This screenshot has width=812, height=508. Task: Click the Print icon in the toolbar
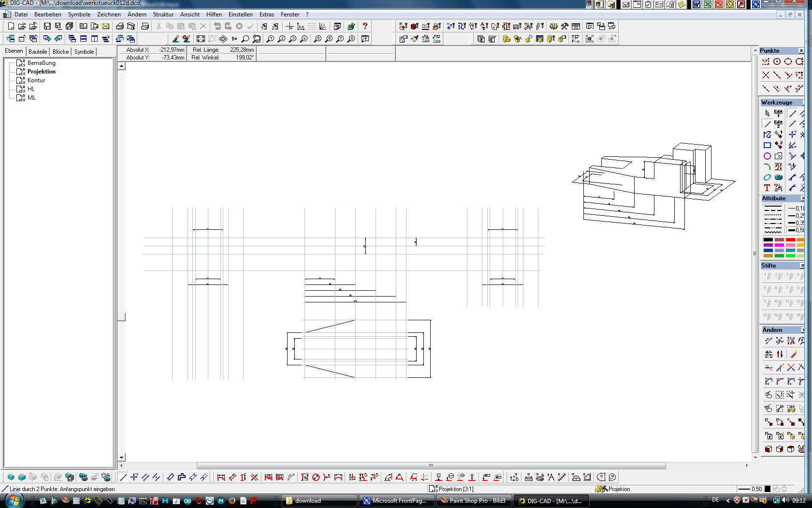120,26
